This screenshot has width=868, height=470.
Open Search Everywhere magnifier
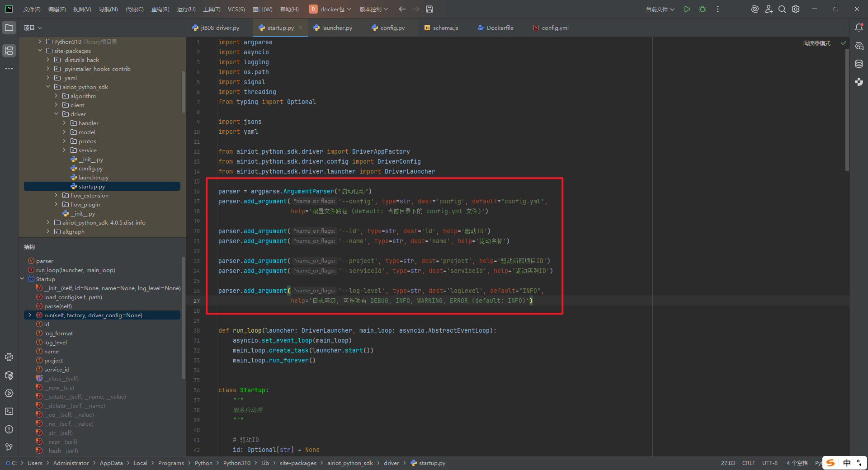pos(782,9)
